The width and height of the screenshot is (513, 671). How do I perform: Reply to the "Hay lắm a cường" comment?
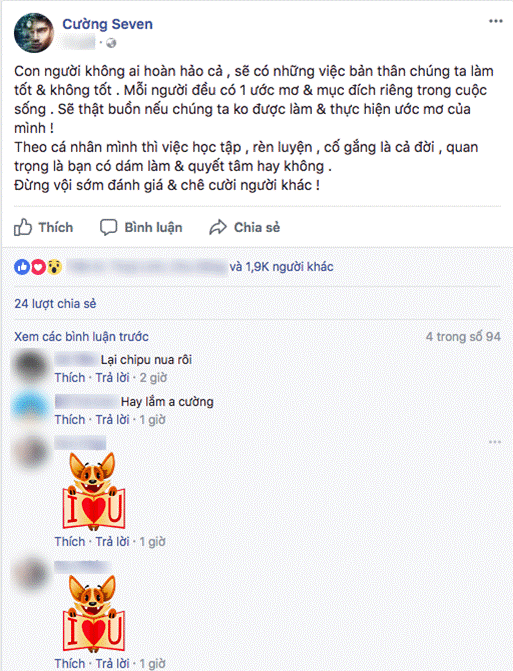coord(112,419)
